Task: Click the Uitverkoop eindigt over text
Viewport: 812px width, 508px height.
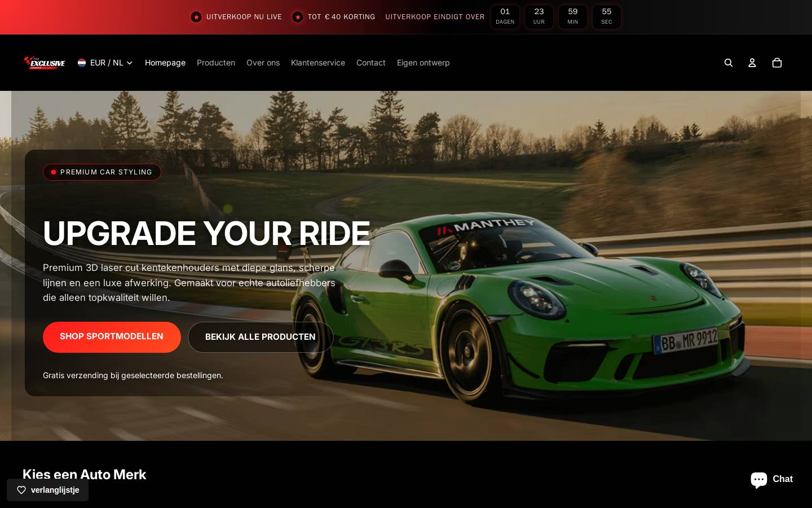Action: [435, 17]
